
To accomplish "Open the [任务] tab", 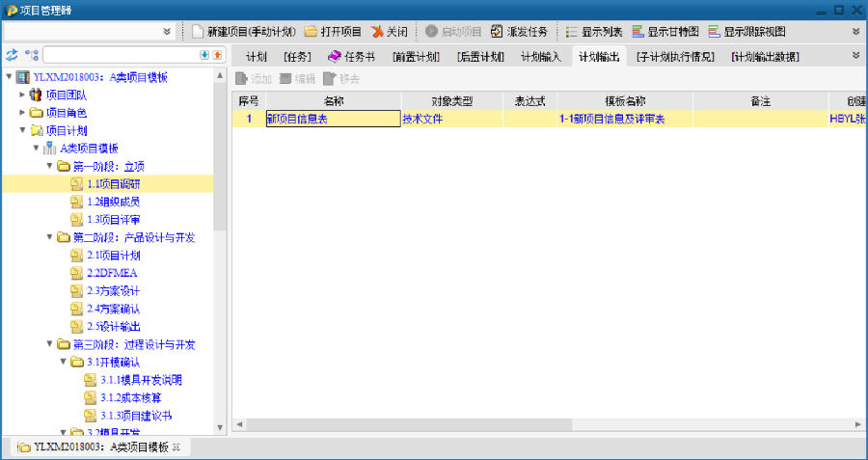I will point(297,57).
